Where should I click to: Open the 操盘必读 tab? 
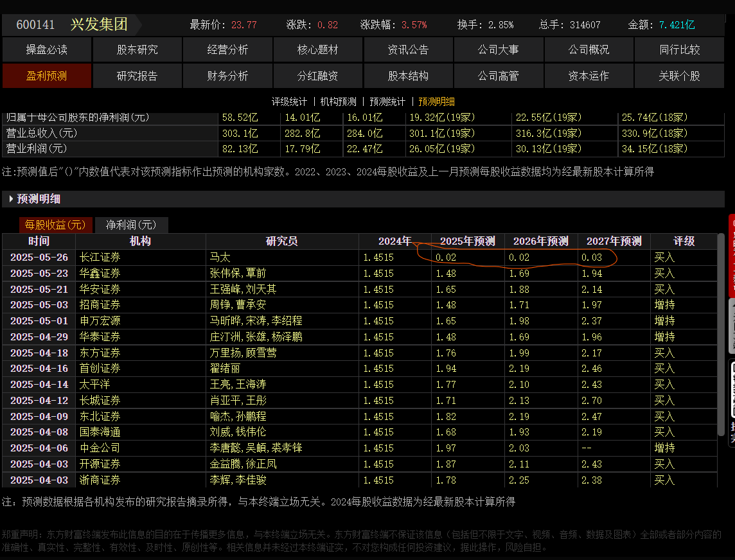(x=46, y=49)
